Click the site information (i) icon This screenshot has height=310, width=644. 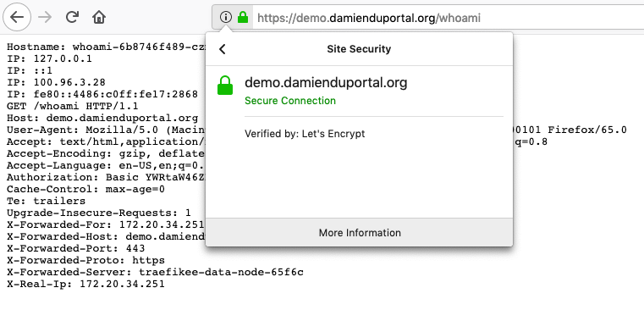point(225,17)
